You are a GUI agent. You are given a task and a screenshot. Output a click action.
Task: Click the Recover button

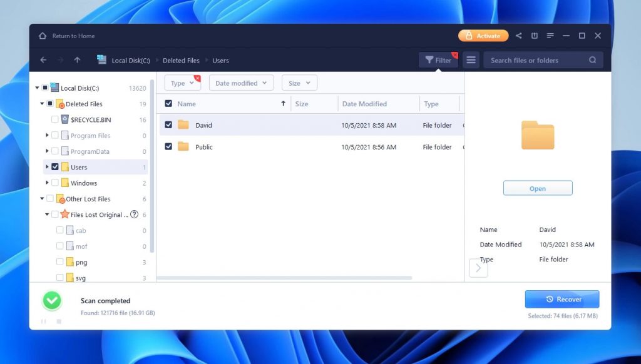pos(562,299)
